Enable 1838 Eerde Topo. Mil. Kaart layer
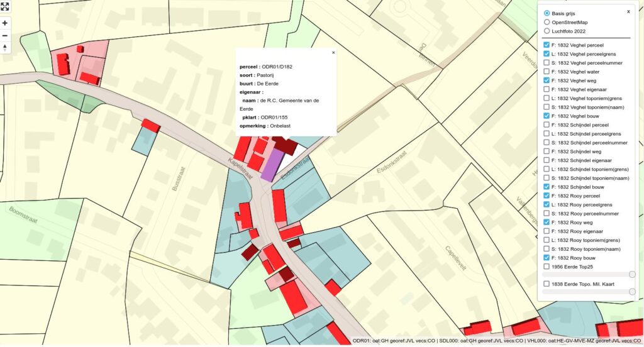 click(x=547, y=284)
